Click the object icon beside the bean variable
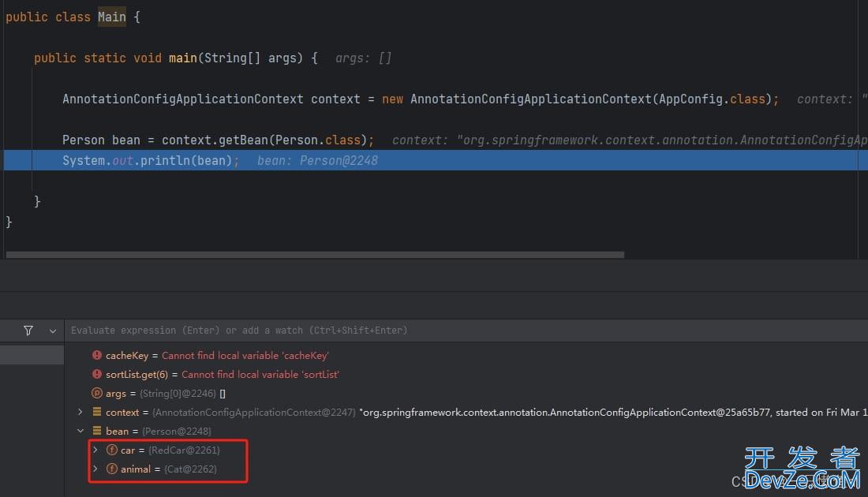The height and width of the screenshot is (497, 868). tap(97, 432)
